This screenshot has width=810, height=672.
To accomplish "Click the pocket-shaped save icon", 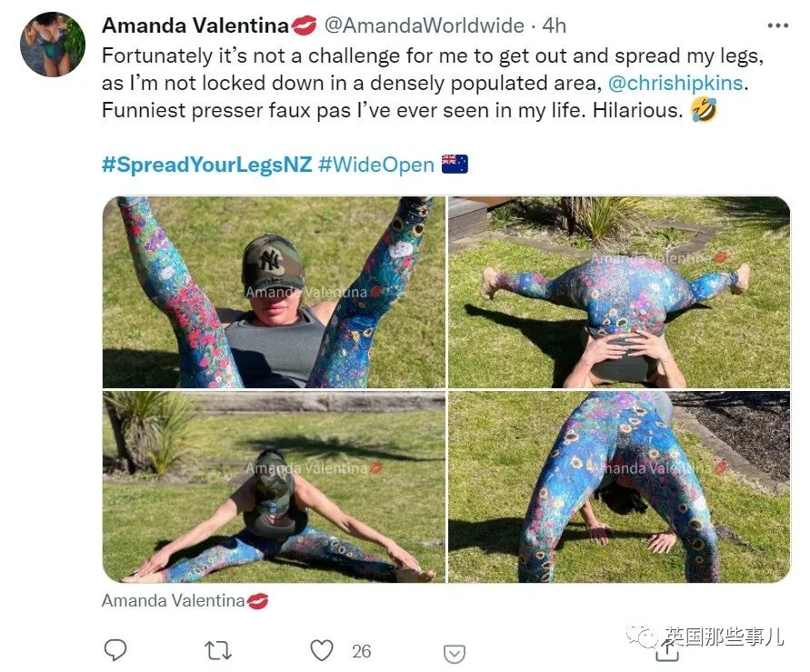I will [455, 652].
